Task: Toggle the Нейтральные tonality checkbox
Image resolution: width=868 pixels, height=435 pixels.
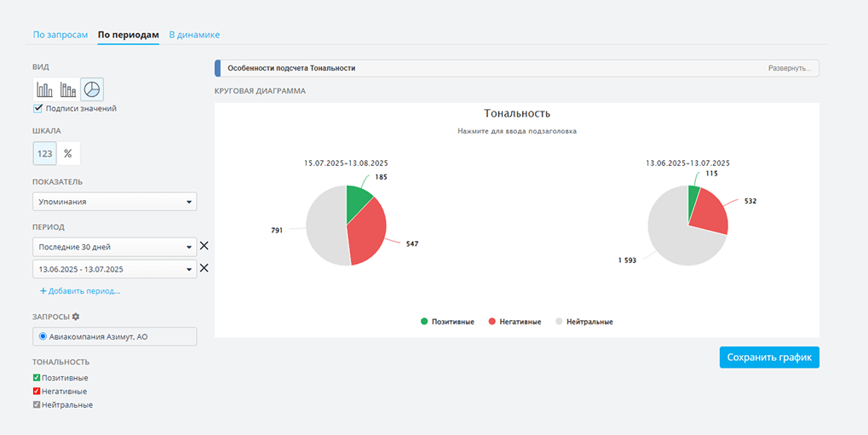Action: coord(37,405)
